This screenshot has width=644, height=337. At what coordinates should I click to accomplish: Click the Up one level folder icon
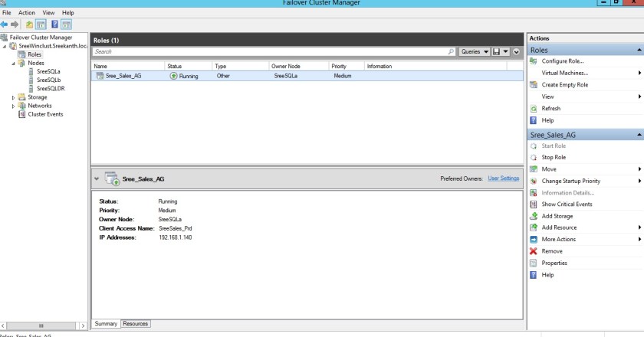coord(30,25)
